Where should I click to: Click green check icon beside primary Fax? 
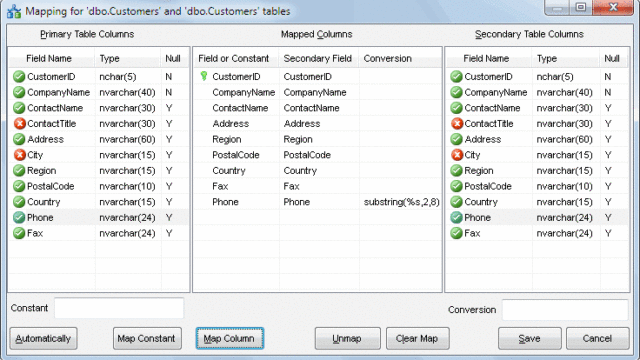tap(19, 233)
